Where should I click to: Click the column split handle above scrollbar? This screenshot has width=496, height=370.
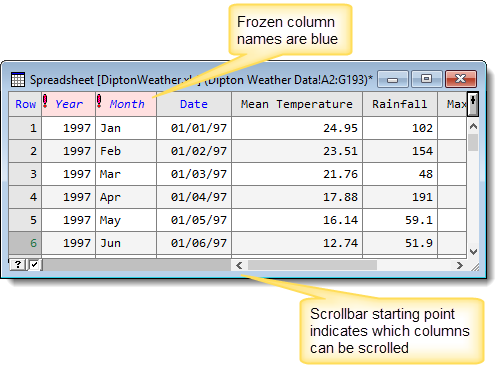click(473, 104)
